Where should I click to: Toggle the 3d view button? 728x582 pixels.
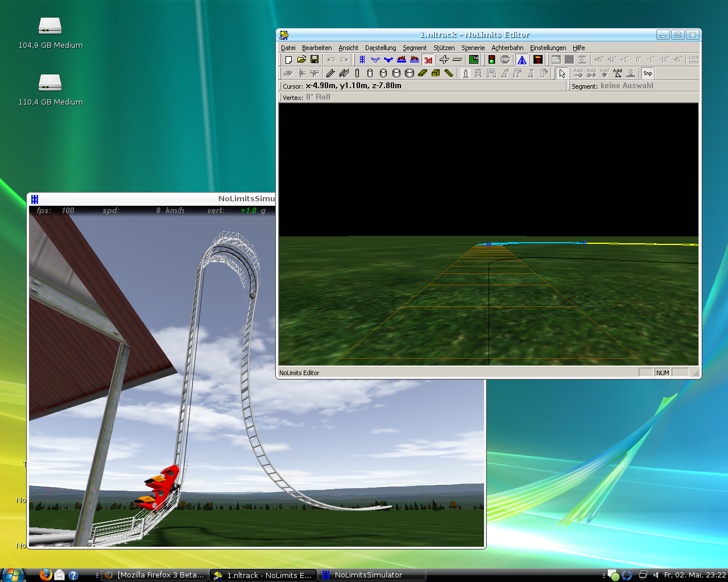(428, 60)
